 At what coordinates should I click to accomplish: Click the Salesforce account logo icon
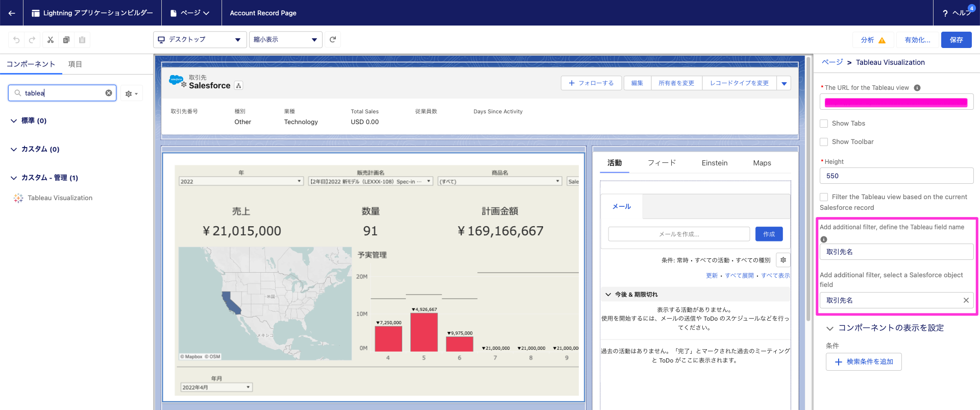pos(176,80)
